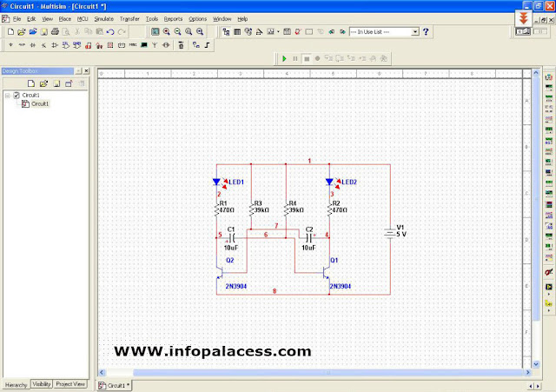Select the V1 5 V battery label
Viewport: 556px width, 392px height.
pos(401,230)
